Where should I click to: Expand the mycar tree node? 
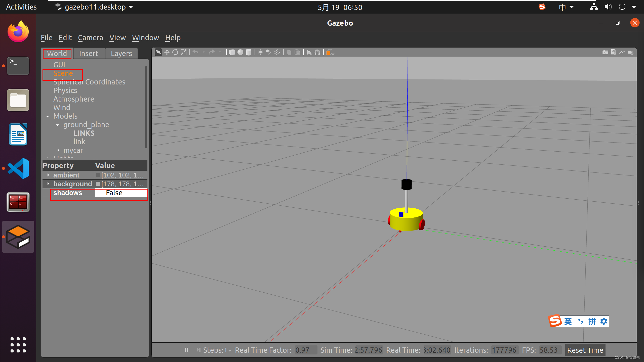pos(58,150)
